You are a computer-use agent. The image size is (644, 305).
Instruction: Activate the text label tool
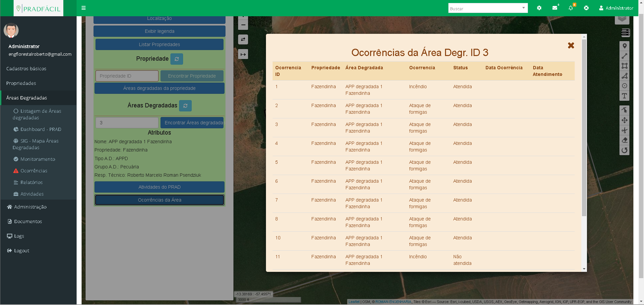coord(624,96)
